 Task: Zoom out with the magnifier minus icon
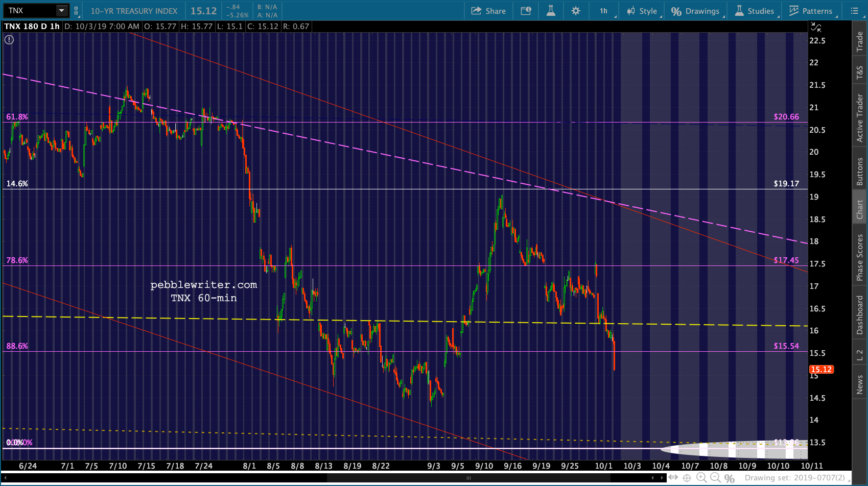pos(716,478)
